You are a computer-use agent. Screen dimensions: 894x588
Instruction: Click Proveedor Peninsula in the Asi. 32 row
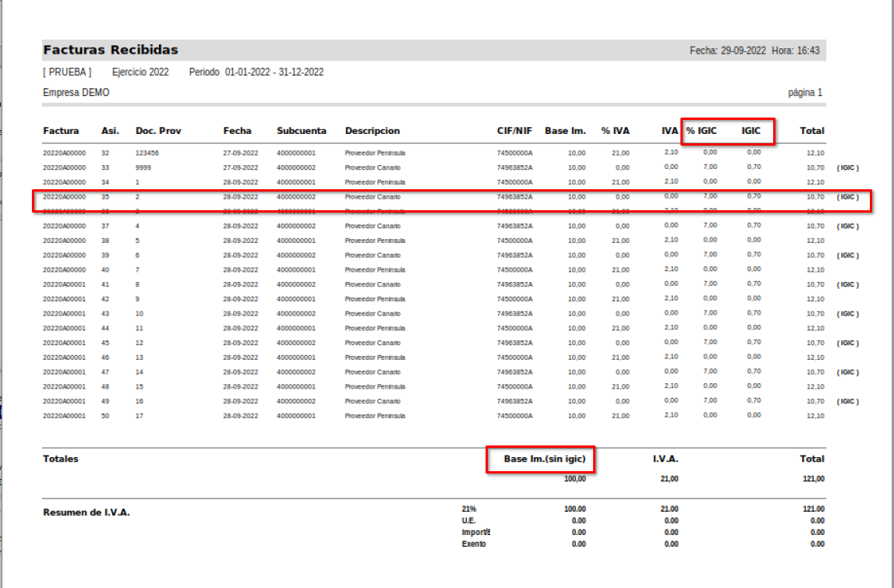coord(375,153)
